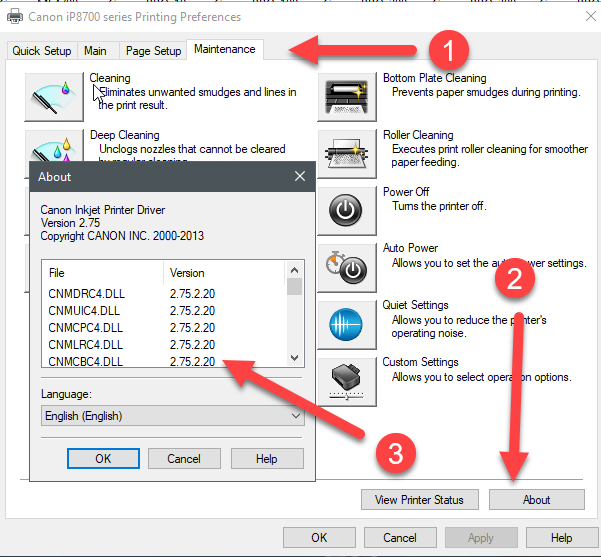Select the CNMCPC4.DLL file row
This screenshot has height=557, width=601.
(164, 328)
